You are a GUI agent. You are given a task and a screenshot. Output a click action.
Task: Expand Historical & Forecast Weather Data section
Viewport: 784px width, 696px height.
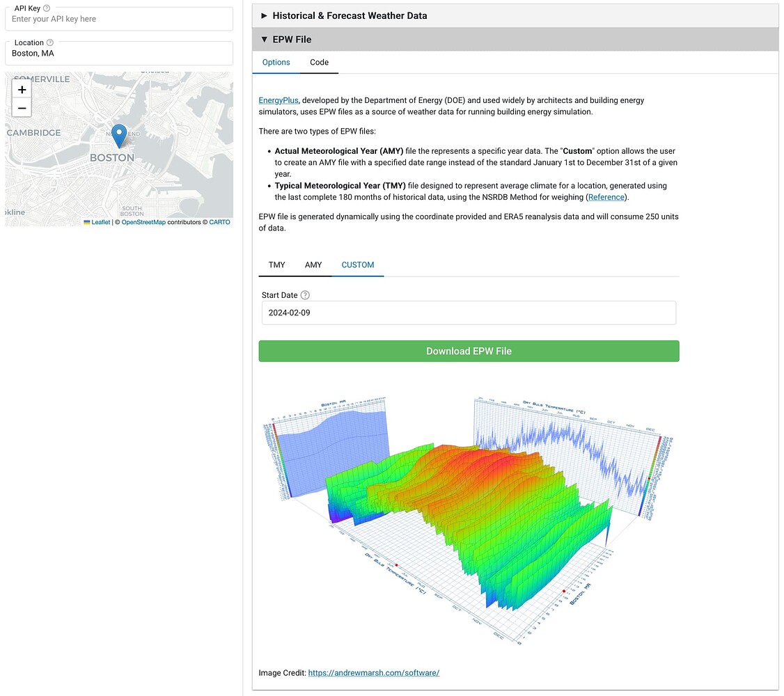pyautogui.click(x=350, y=15)
